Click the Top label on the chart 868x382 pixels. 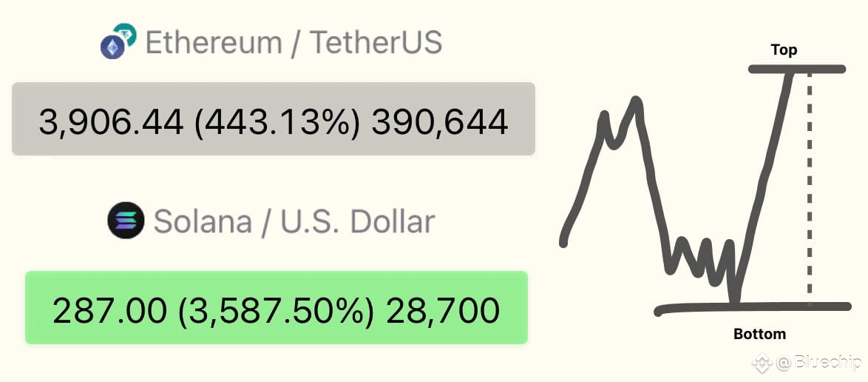click(x=784, y=50)
